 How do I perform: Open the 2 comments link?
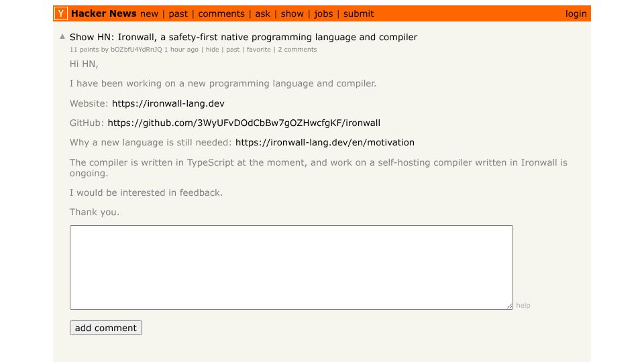297,50
